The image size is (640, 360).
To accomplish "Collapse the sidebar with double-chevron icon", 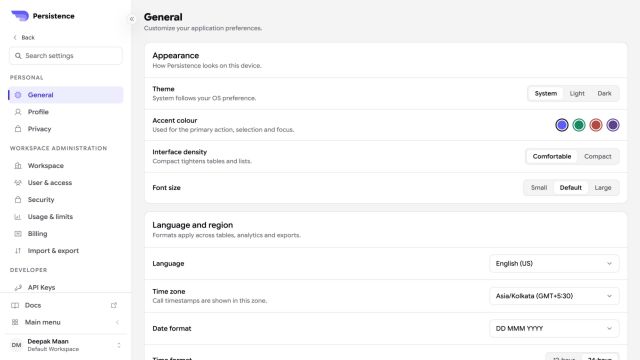I will (132, 19).
